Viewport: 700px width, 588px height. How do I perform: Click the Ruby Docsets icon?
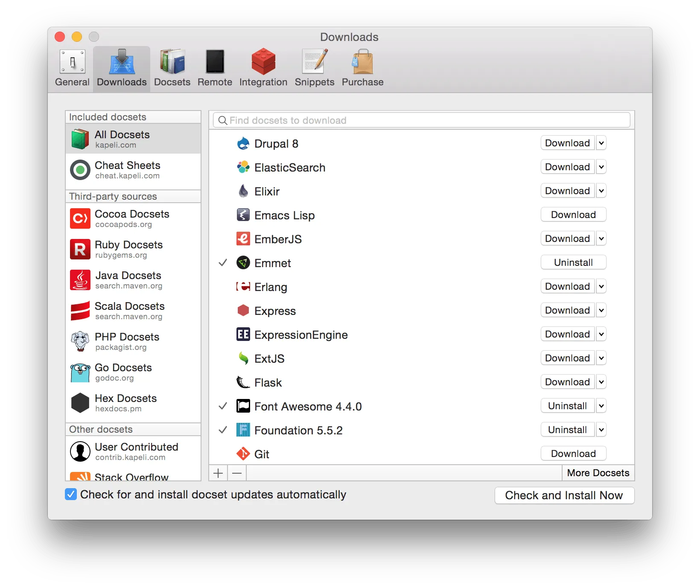[x=80, y=249]
